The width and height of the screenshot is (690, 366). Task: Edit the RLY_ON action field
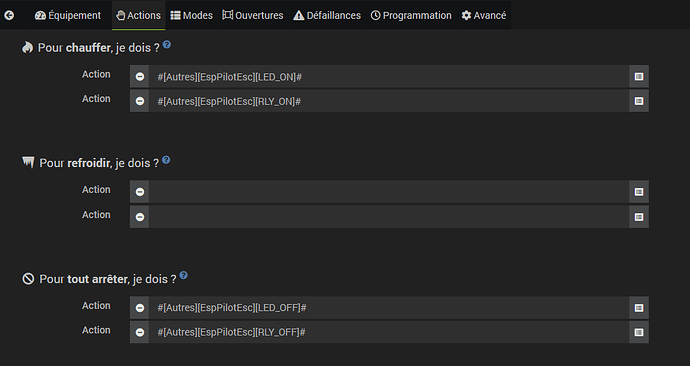pos(389,101)
